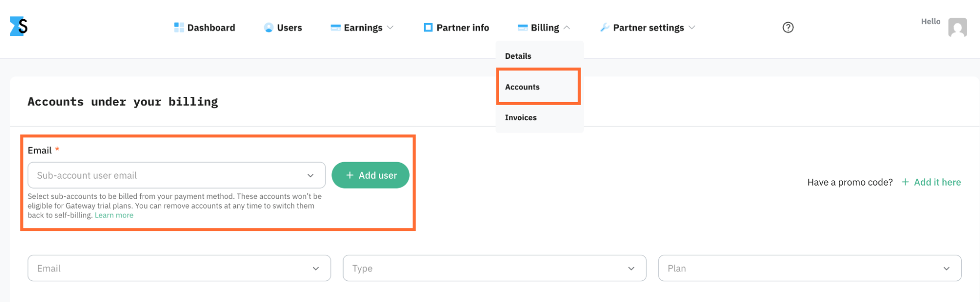980x302 pixels.
Task: Collapse the Billing menu chevron
Action: pyautogui.click(x=567, y=27)
